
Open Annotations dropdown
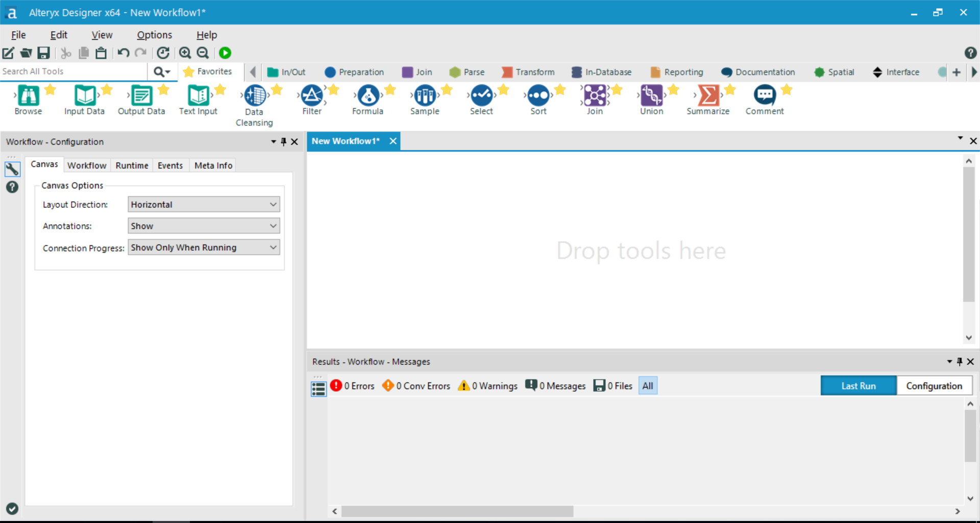point(204,226)
